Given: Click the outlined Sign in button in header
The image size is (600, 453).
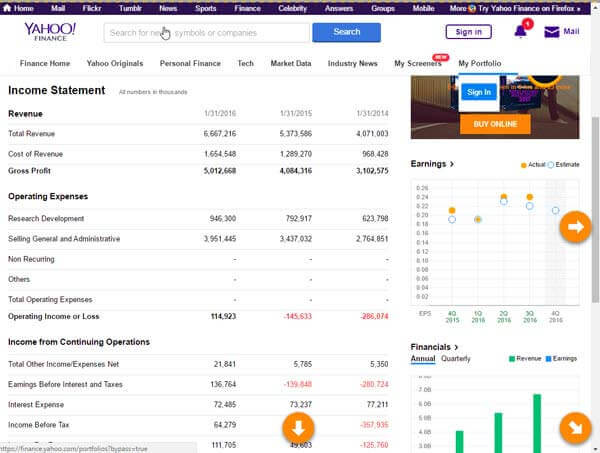Looking at the screenshot, I should click(469, 32).
